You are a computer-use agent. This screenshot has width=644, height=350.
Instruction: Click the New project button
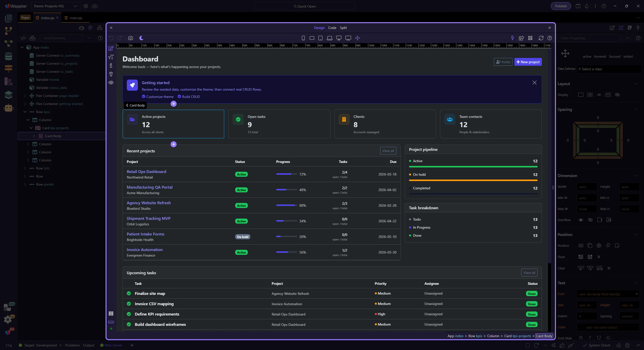pos(528,62)
